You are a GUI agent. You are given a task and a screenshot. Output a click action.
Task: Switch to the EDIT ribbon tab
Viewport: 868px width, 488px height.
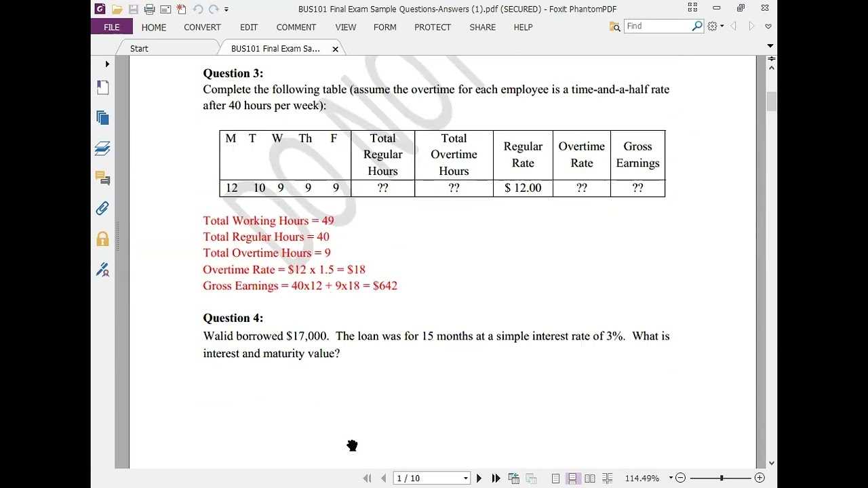pyautogui.click(x=249, y=27)
